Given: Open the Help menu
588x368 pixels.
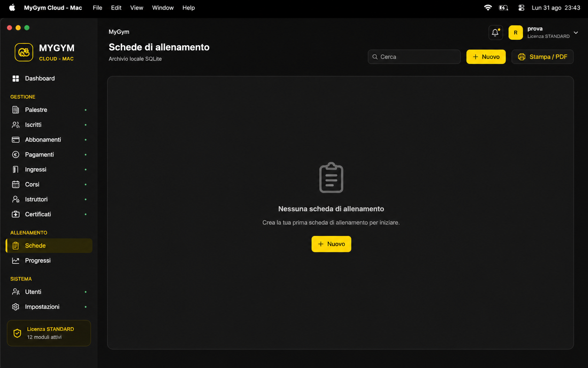Looking at the screenshot, I should 188,8.
